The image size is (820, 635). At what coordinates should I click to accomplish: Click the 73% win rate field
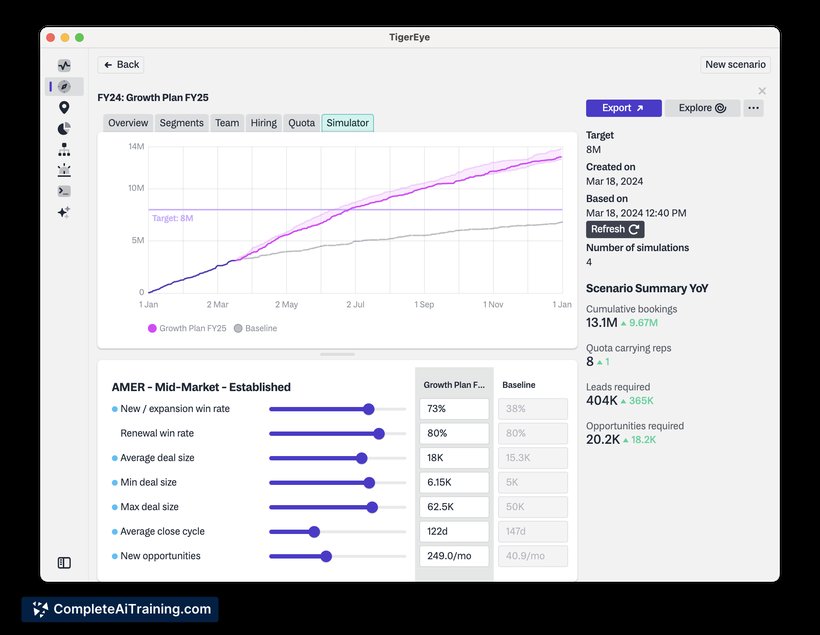[x=454, y=409]
